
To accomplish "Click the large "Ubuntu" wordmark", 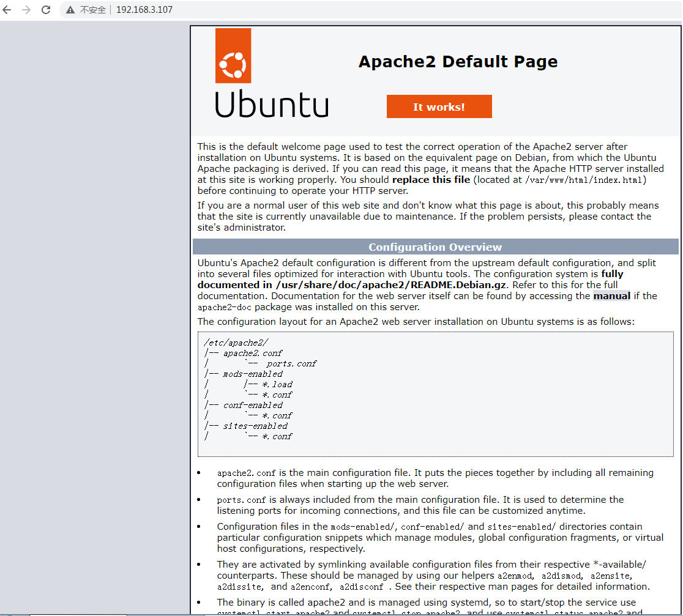I will click(272, 104).
